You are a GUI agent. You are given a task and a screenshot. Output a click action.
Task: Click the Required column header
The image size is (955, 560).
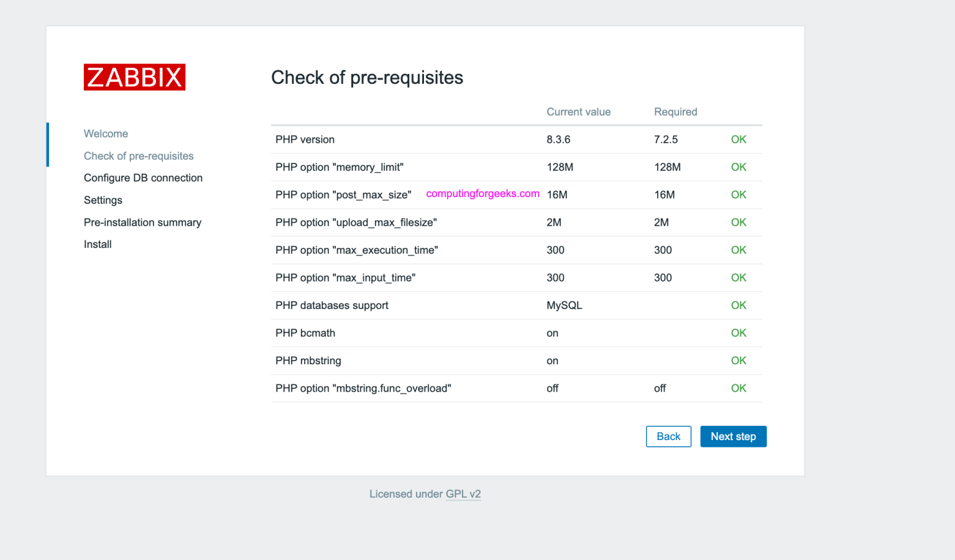tap(675, 112)
